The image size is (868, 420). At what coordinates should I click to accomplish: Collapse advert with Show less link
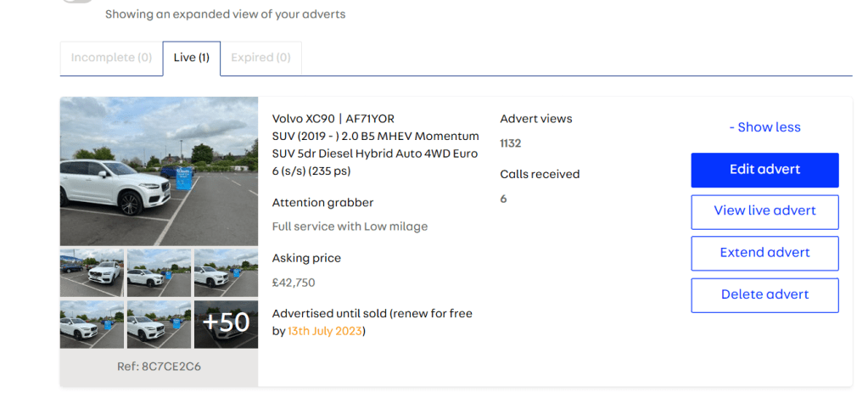coord(764,127)
